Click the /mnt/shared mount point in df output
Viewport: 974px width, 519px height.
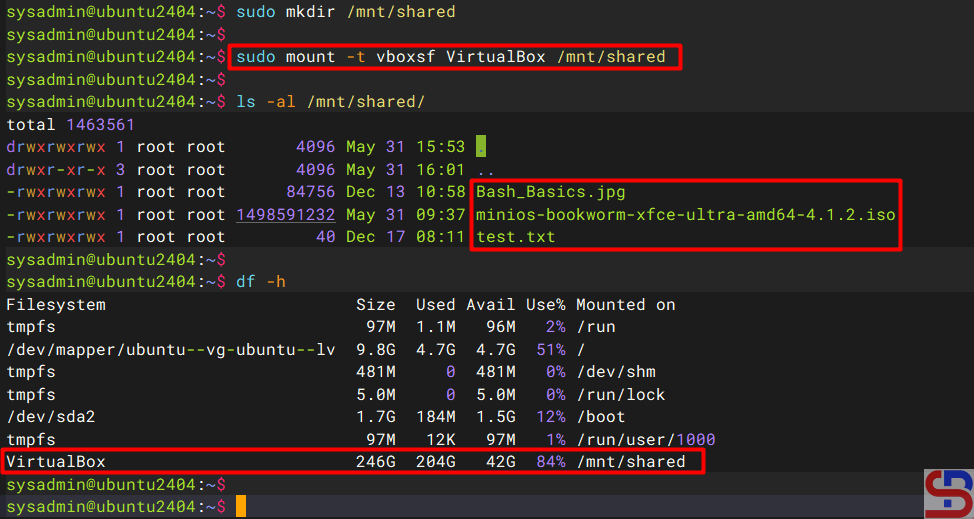pos(630,461)
